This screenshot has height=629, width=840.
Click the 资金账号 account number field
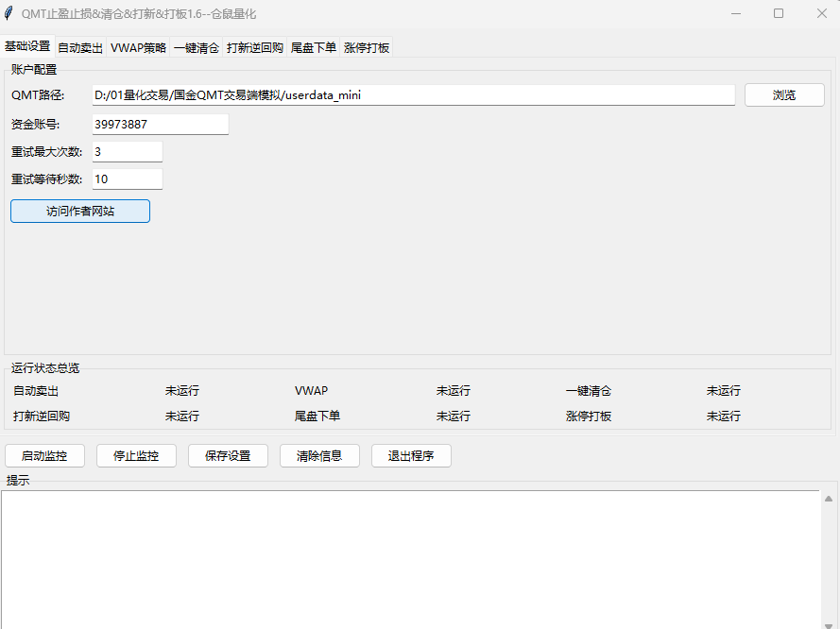(x=160, y=123)
